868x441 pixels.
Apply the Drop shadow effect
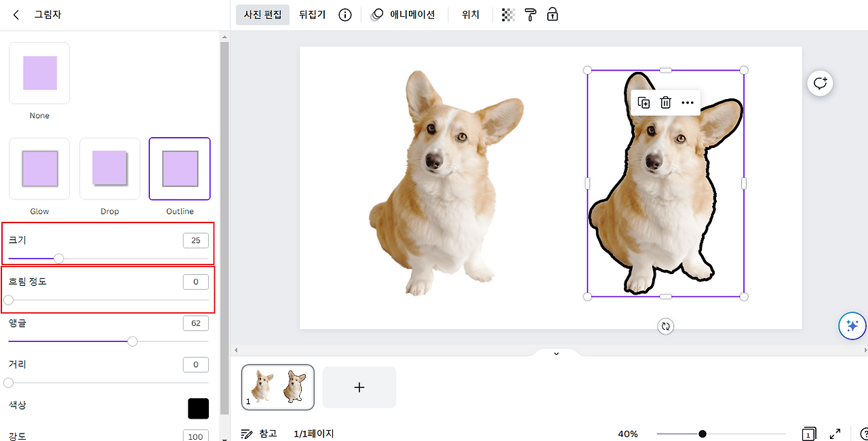click(110, 169)
